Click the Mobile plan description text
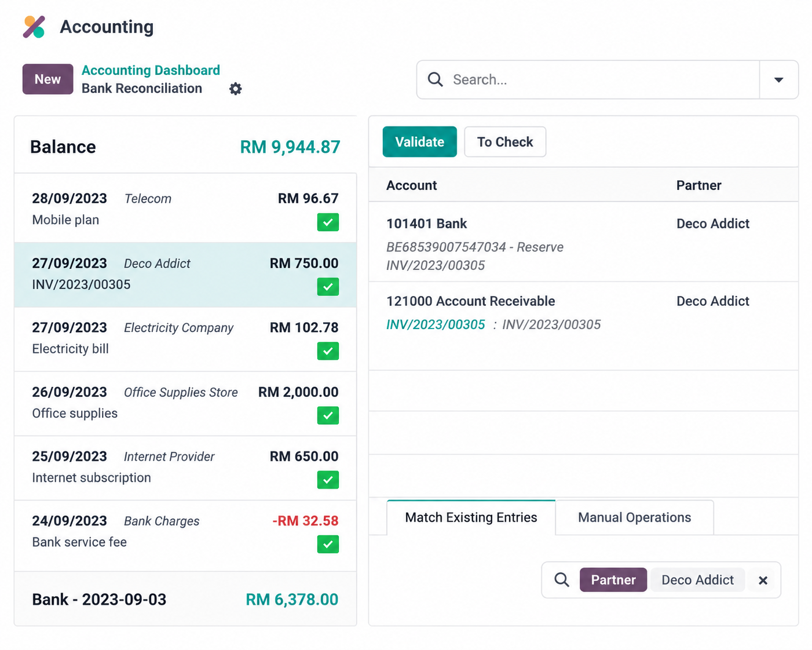Image resolution: width=812 pixels, height=650 pixels. pyautogui.click(x=65, y=220)
